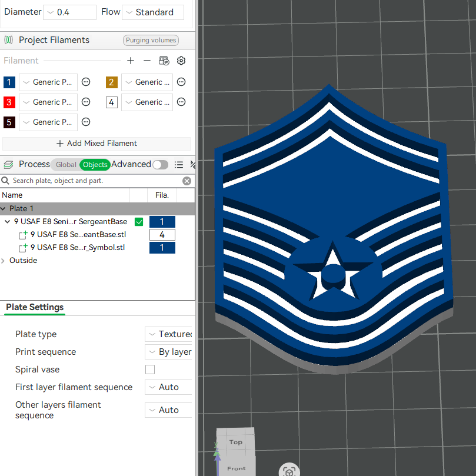Image resolution: width=476 pixels, height=476 pixels.
Task: Toggle the Advanced mode switch
Action: click(x=160, y=165)
